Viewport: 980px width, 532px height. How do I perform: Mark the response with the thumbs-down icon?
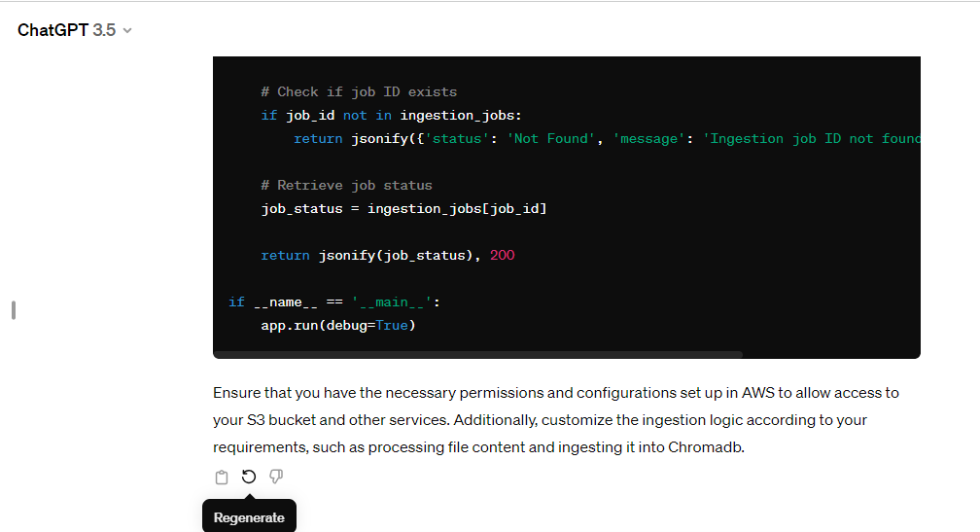coord(276,477)
